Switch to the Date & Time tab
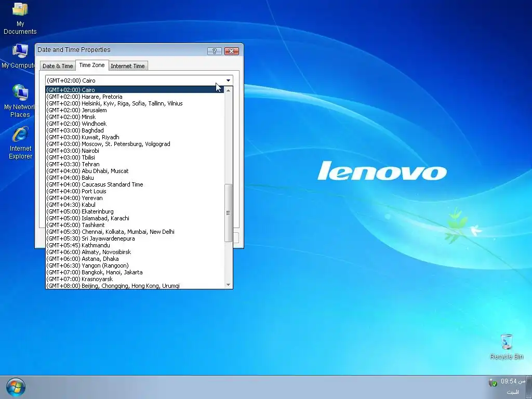Screen dimensions: 532x399 [x=58, y=66]
